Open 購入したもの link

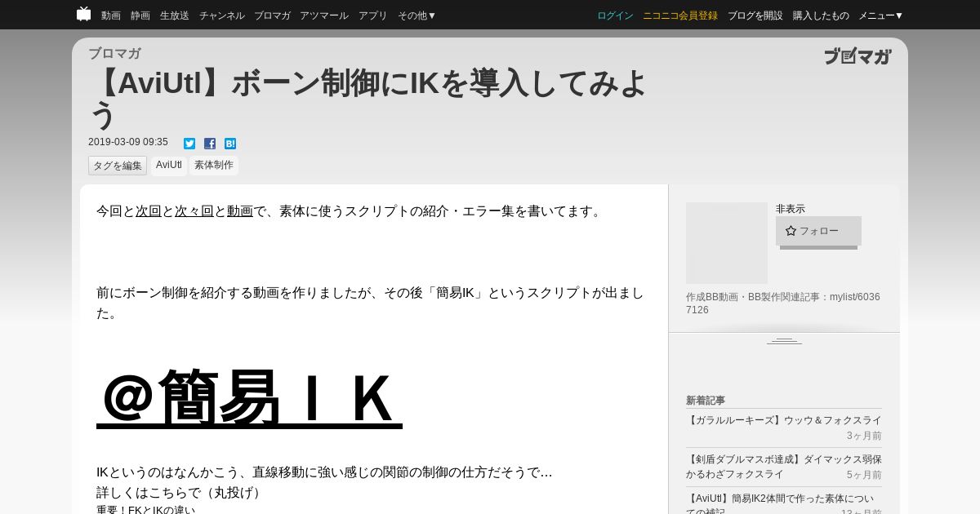click(821, 16)
